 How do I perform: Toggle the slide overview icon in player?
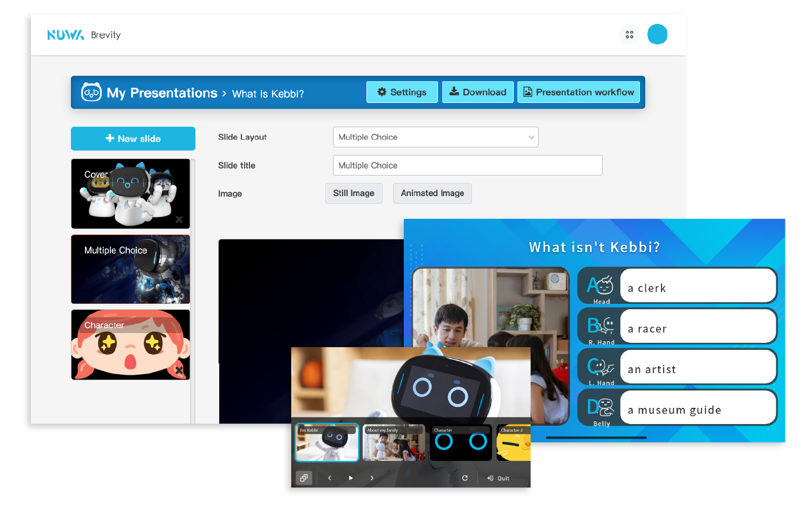pyautogui.click(x=304, y=478)
